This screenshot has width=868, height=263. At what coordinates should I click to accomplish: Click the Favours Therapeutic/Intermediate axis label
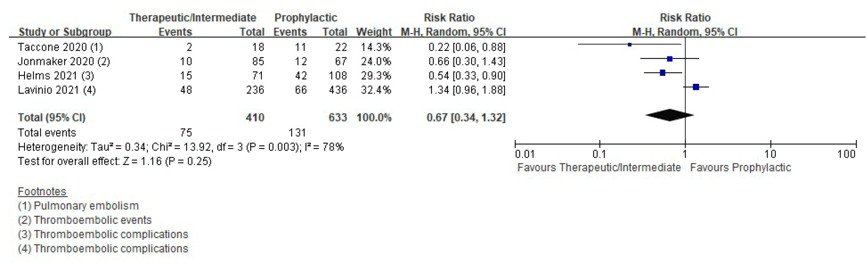[599, 168]
